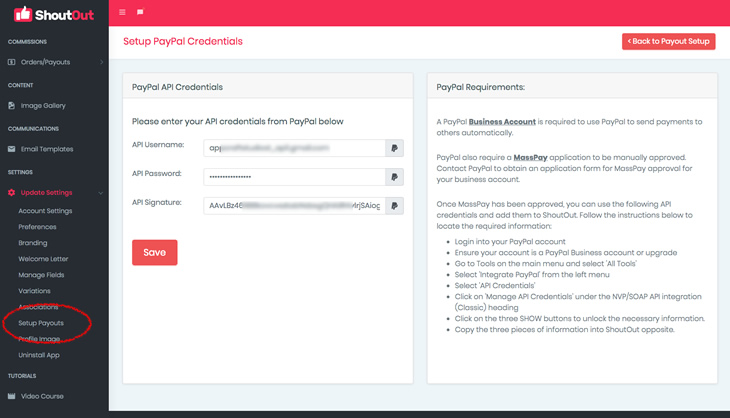Click the Image Gallery file icon
The width and height of the screenshot is (730, 418).
click(x=12, y=106)
